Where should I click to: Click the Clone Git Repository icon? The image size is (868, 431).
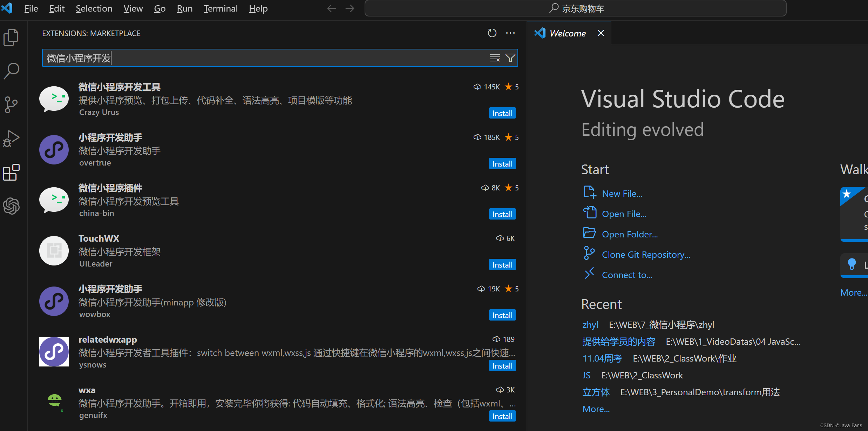coord(589,253)
